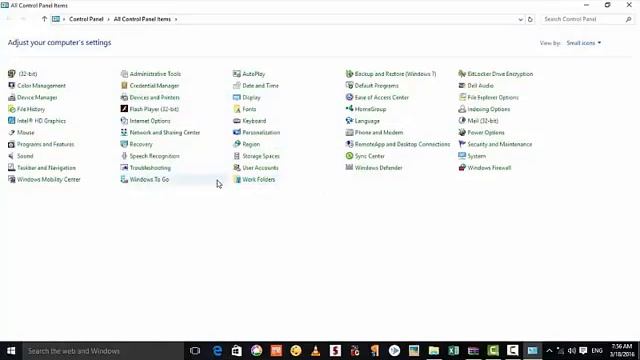Click the Search the web and Windows box

point(103,351)
